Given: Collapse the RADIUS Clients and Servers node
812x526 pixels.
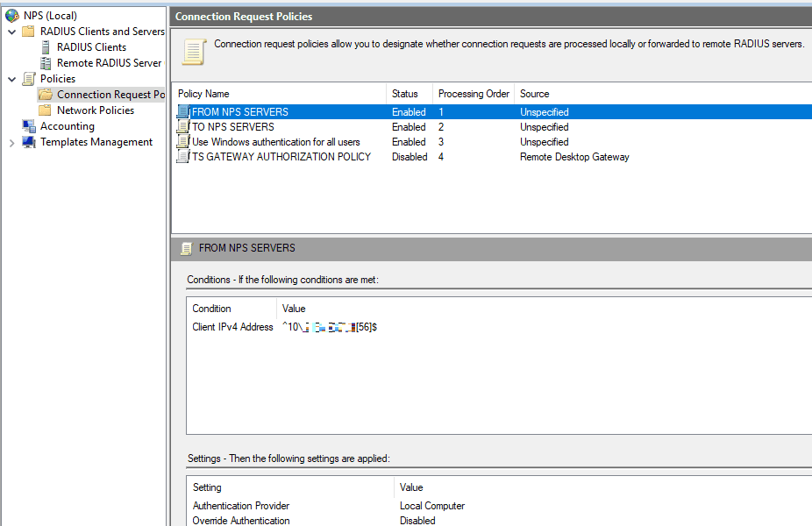Looking at the screenshot, I should pyautogui.click(x=11, y=32).
